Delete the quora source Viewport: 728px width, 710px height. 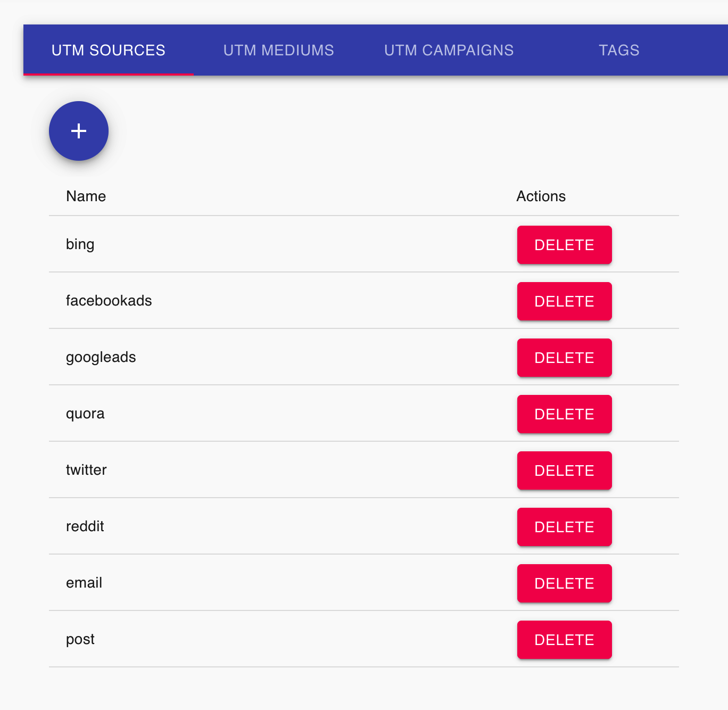(564, 414)
